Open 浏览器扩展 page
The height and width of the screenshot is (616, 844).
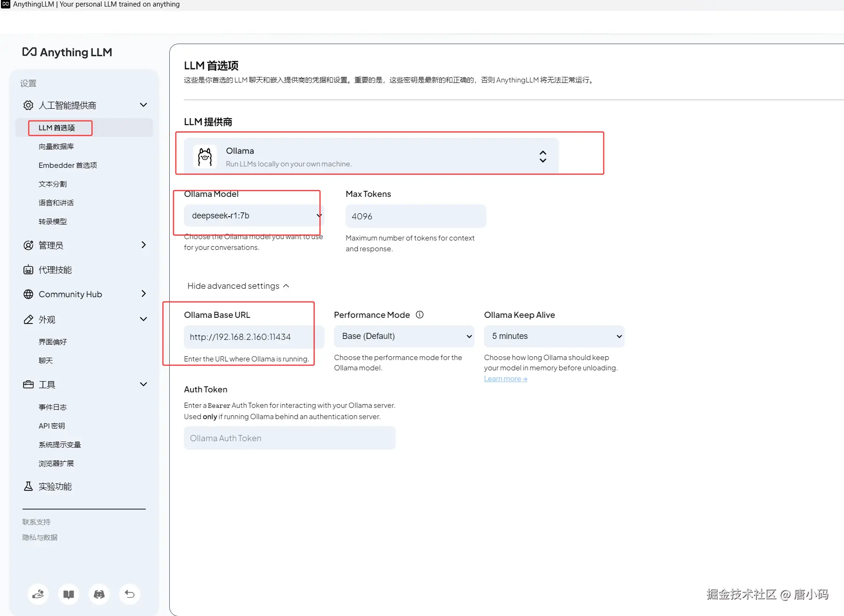point(56,464)
